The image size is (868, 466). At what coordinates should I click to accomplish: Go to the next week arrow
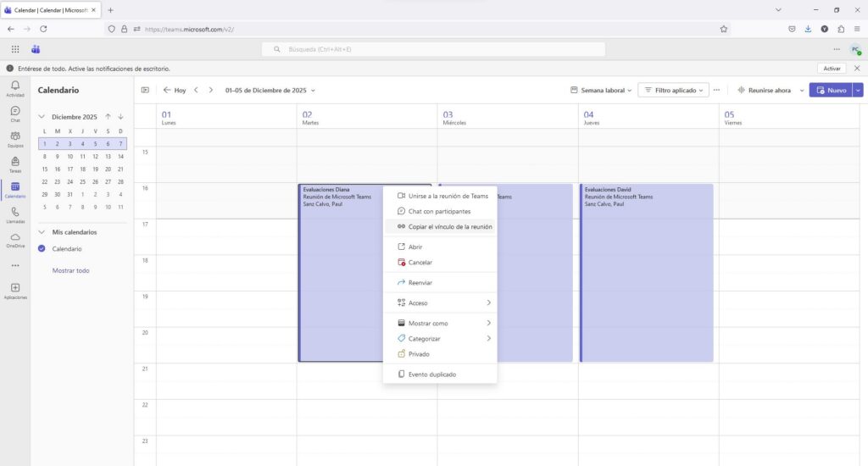click(x=210, y=90)
